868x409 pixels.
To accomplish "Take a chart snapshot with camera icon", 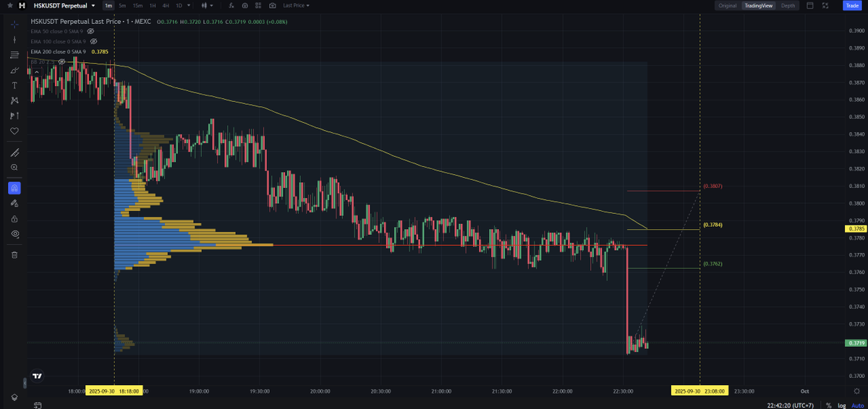I will click(x=272, y=5).
